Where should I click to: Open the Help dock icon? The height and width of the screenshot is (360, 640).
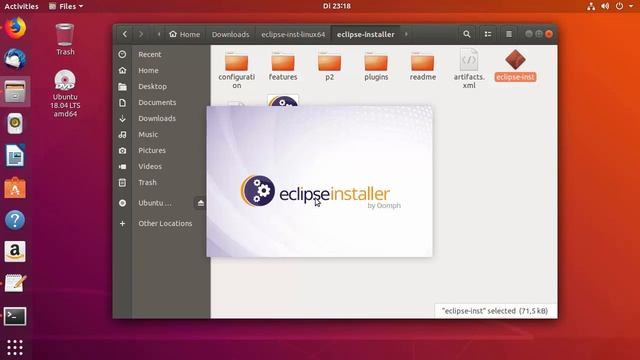[x=15, y=220]
